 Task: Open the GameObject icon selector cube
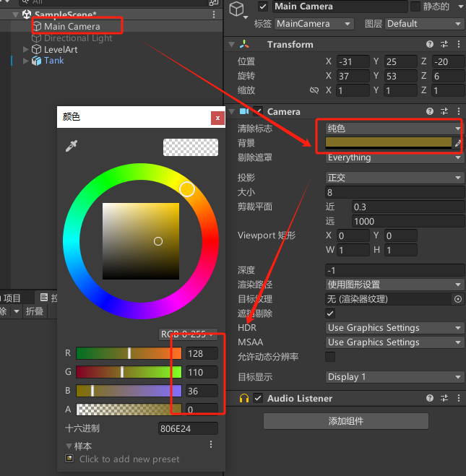(236, 9)
